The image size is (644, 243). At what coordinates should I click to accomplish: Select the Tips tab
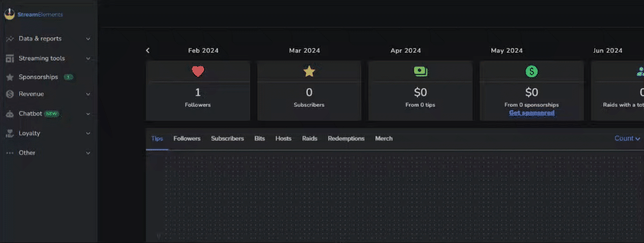pyautogui.click(x=157, y=138)
